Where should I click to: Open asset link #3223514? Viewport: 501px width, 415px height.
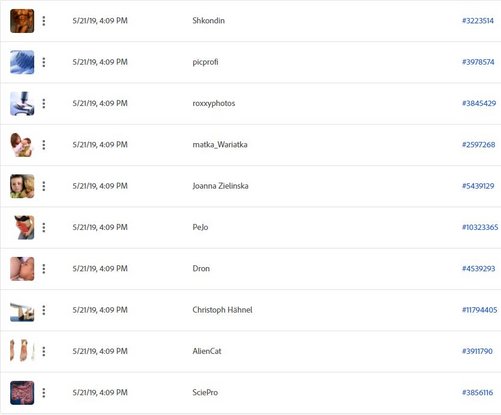pyautogui.click(x=478, y=21)
